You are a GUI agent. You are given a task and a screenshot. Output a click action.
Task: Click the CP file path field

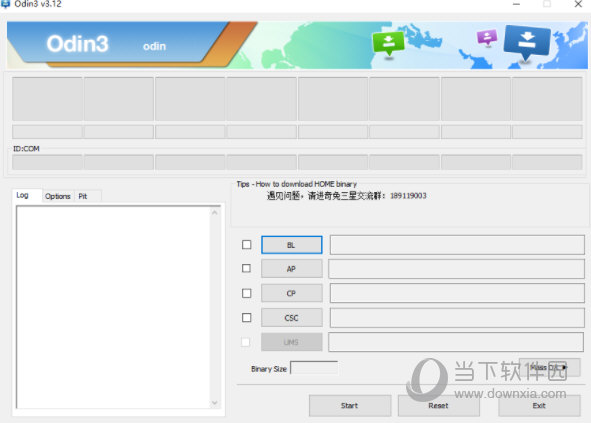pos(457,293)
